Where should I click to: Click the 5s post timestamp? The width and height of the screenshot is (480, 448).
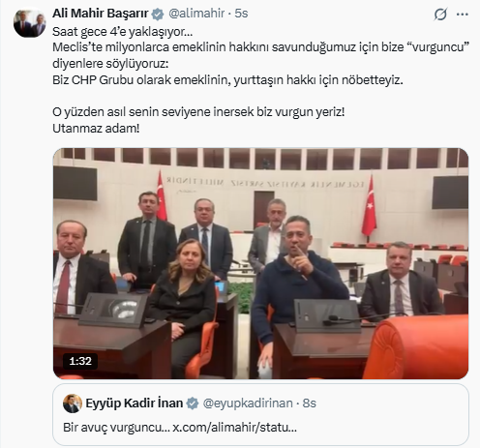pos(241,14)
